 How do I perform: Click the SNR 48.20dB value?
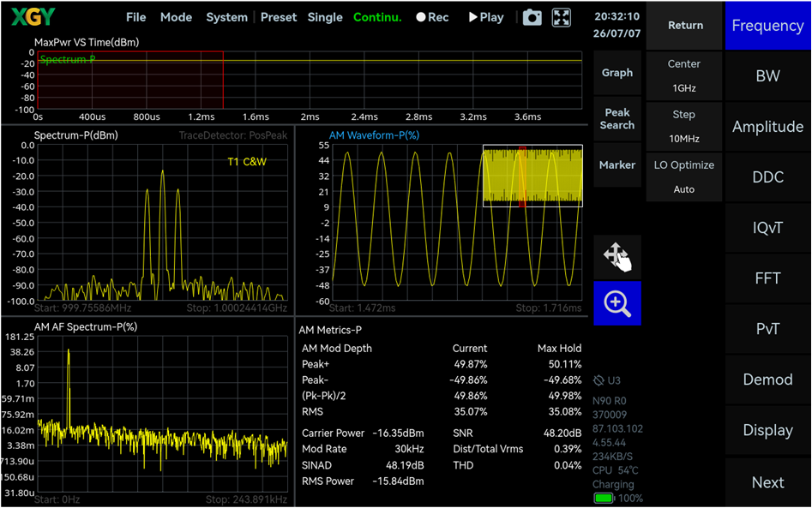(x=562, y=433)
